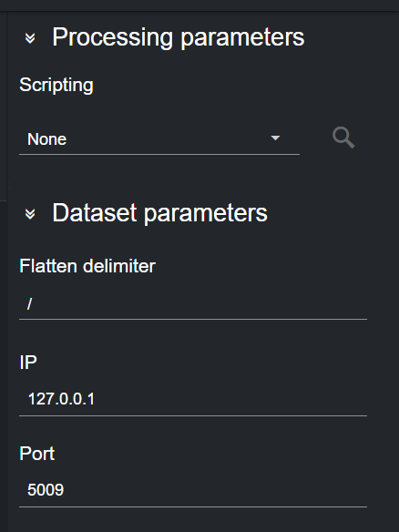Click the Dataset parameters heading text
The image size is (399, 532).
(159, 213)
